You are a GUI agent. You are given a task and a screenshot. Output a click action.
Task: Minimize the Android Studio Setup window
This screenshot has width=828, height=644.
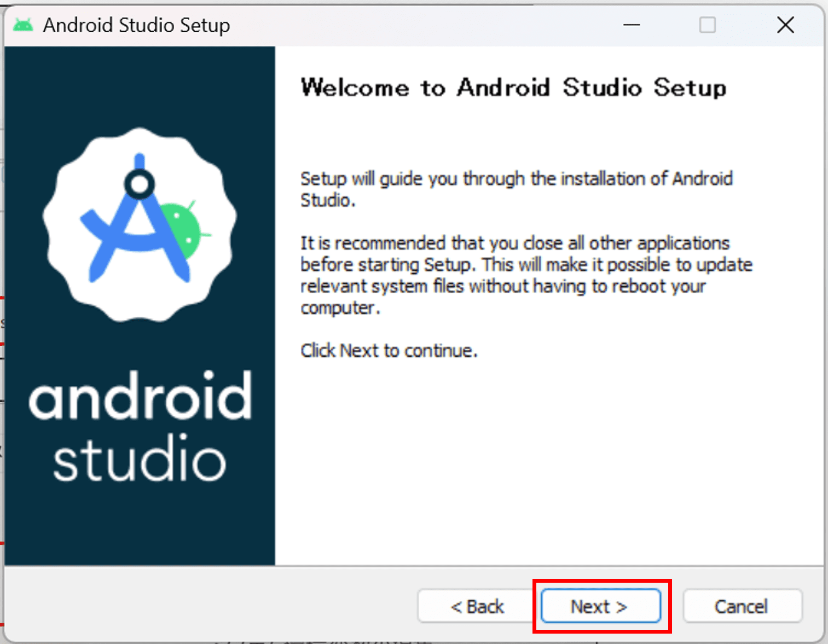[631, 25]
